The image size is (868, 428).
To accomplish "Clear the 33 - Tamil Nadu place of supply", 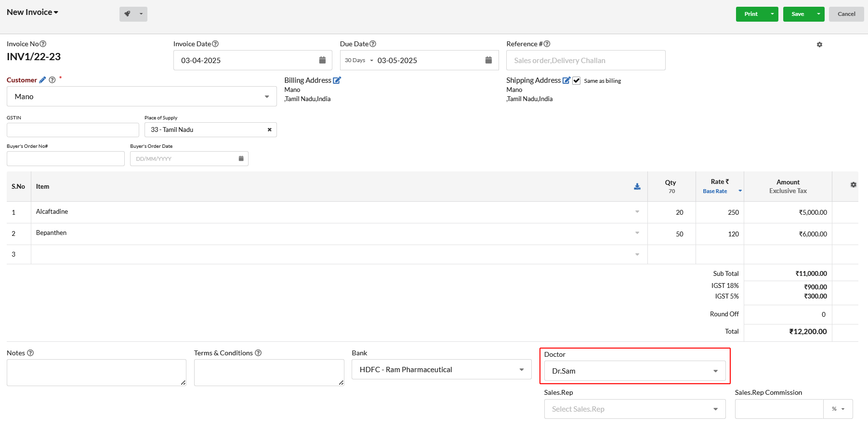I will coord(269,130).
